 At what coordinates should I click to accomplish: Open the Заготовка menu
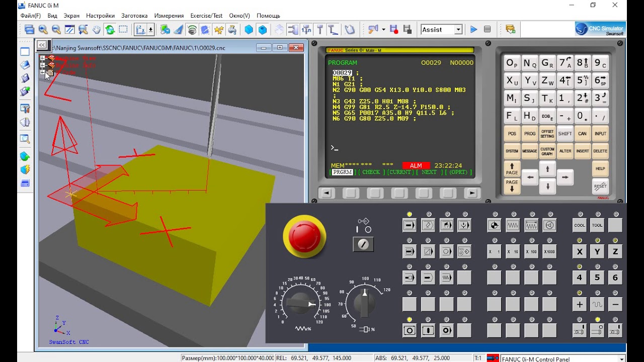pyautogui.click(x=135, y=16)
